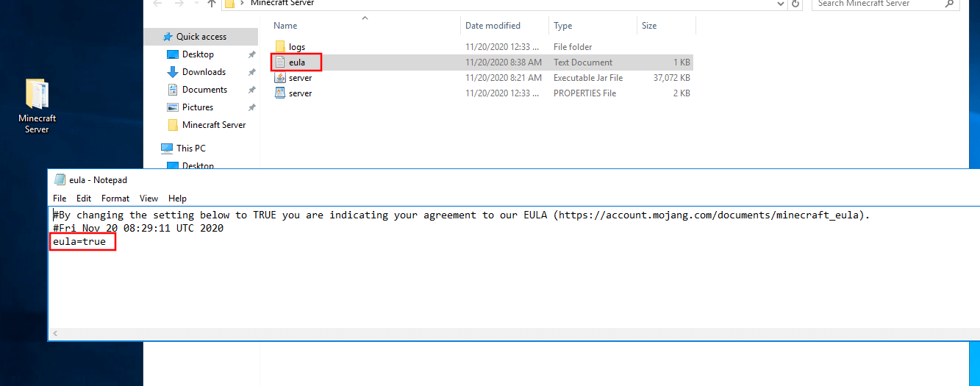Click the server Executable Jar File icon
The height and width of the screenshot is (386, 980).
pyautogui.click(x=280, y=78)
